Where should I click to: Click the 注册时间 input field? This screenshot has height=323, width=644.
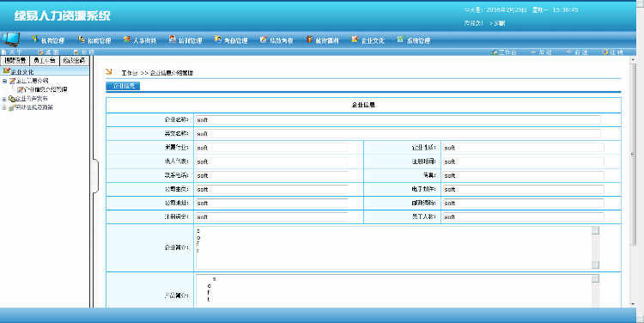[x=523, y=161]
